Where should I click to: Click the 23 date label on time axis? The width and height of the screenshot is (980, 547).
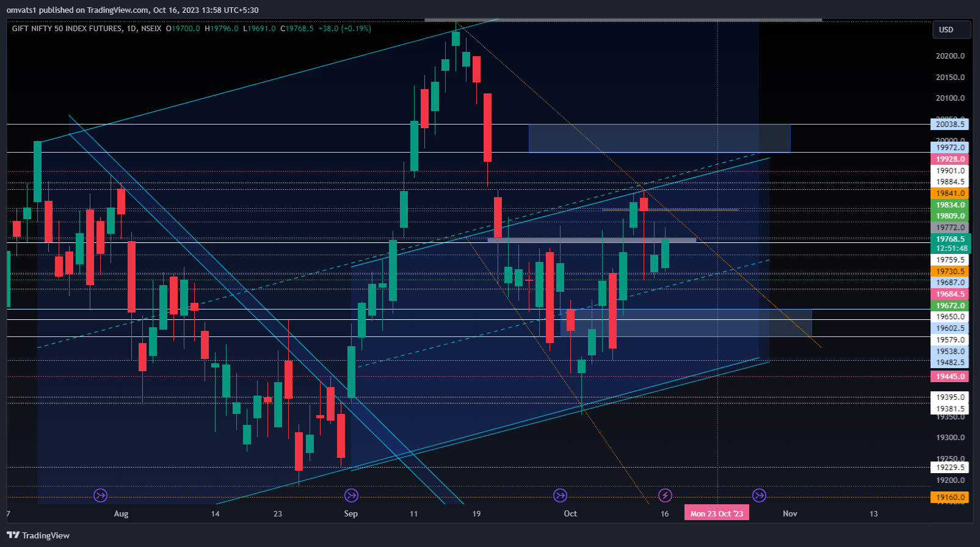[x=278, y=513]
